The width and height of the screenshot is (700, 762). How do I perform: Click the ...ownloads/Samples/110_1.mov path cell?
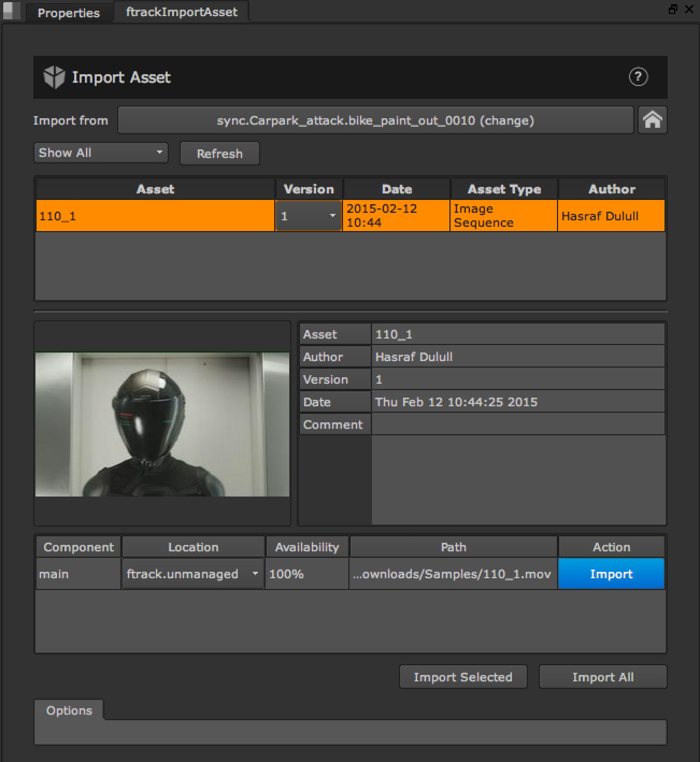click(x=453, y=574)
